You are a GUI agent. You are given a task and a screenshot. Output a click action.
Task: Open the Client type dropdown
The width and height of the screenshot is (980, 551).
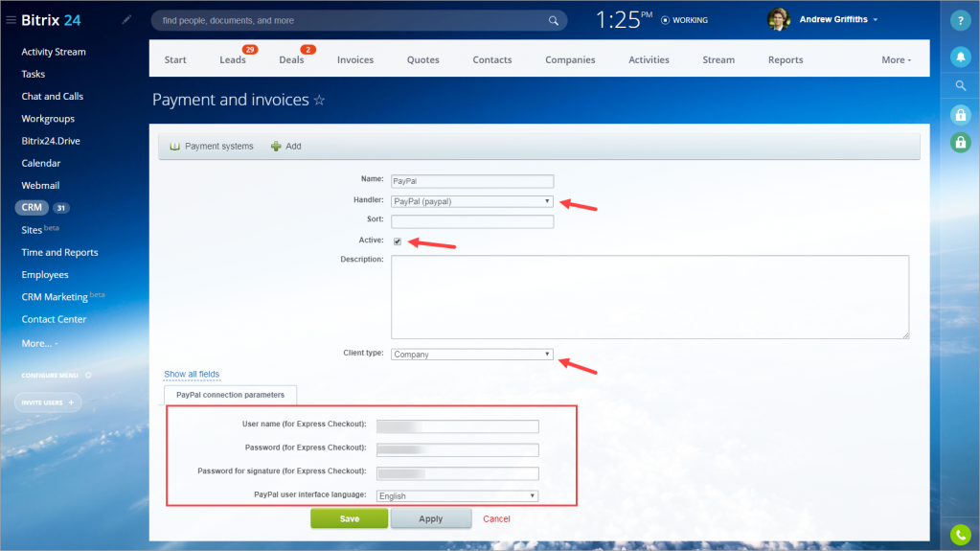(472, 354)
